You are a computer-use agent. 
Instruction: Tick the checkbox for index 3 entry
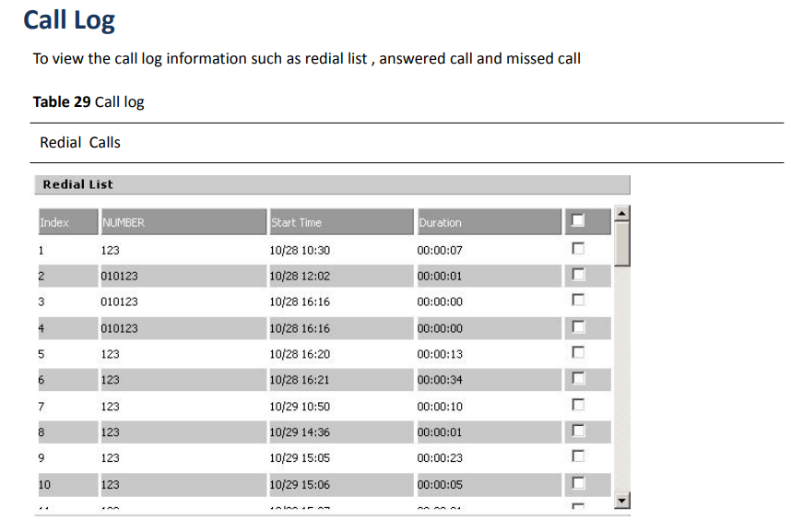(x=578, y=300)
